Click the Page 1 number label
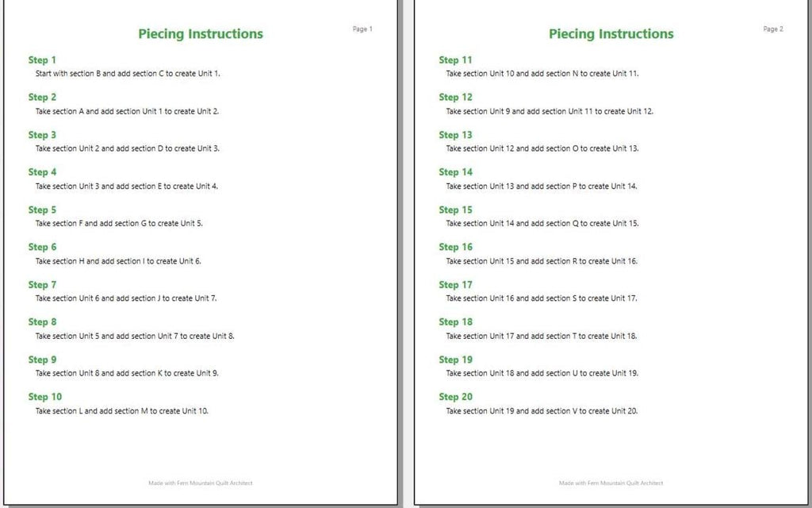 (x=362, y=29)
